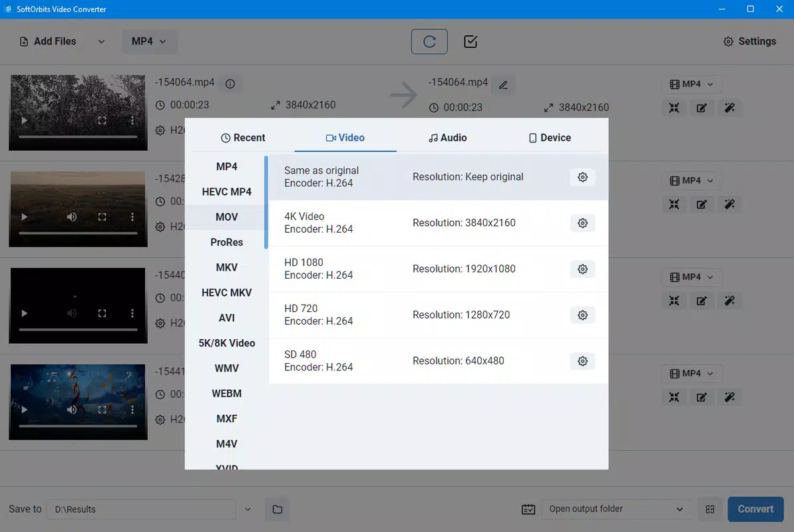Expand the Add Files dropdown arrow
The image size is (794, 532).
click(x=101, y=41)
